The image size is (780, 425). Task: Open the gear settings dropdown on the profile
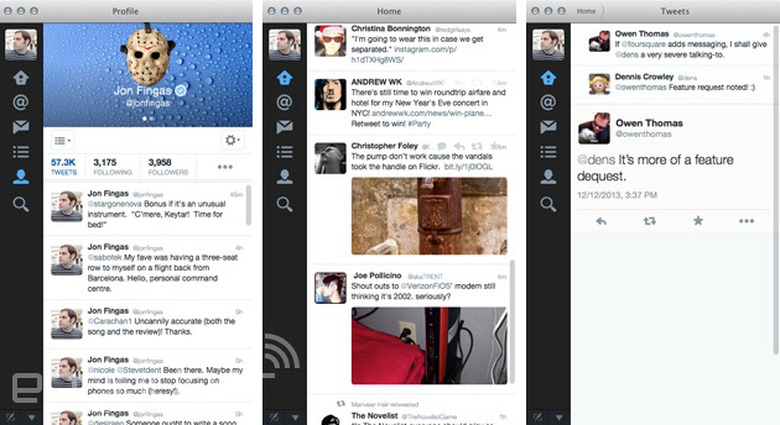coord(232,142)
